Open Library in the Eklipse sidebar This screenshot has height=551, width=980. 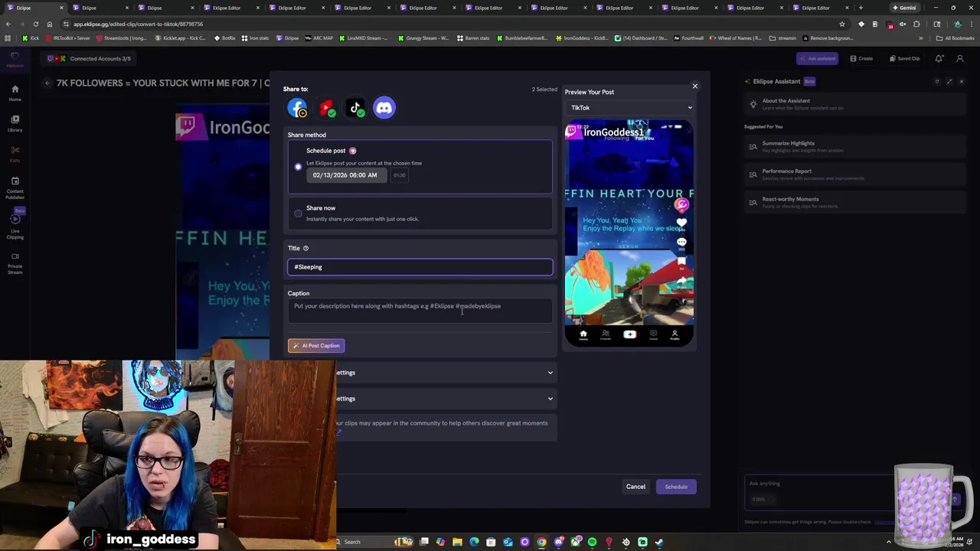coord(15,123)
